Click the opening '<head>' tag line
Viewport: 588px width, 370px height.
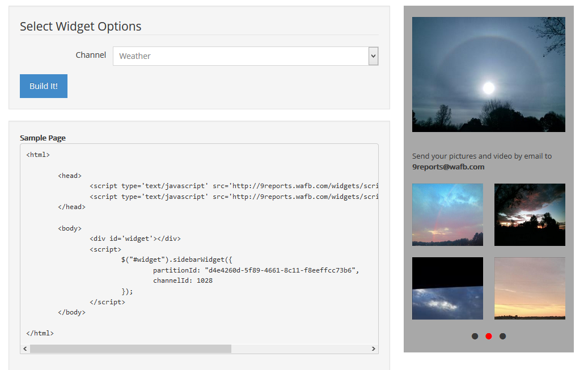click(70, 176)
